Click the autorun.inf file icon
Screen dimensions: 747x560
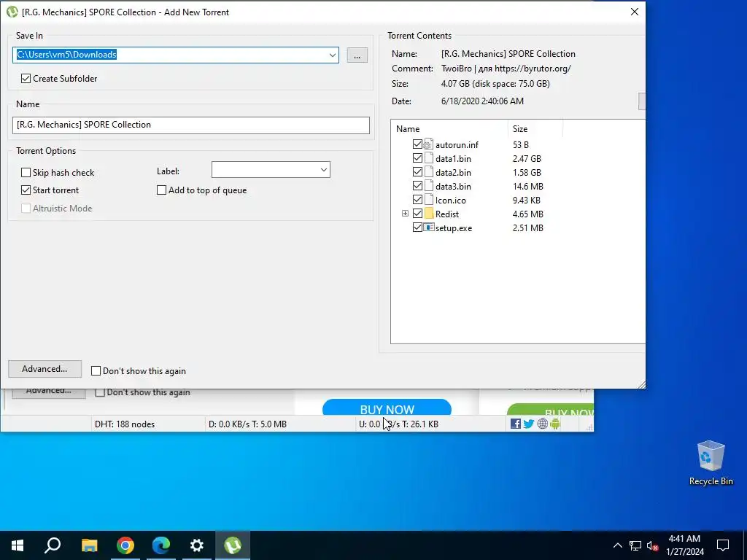click(428, 144)
